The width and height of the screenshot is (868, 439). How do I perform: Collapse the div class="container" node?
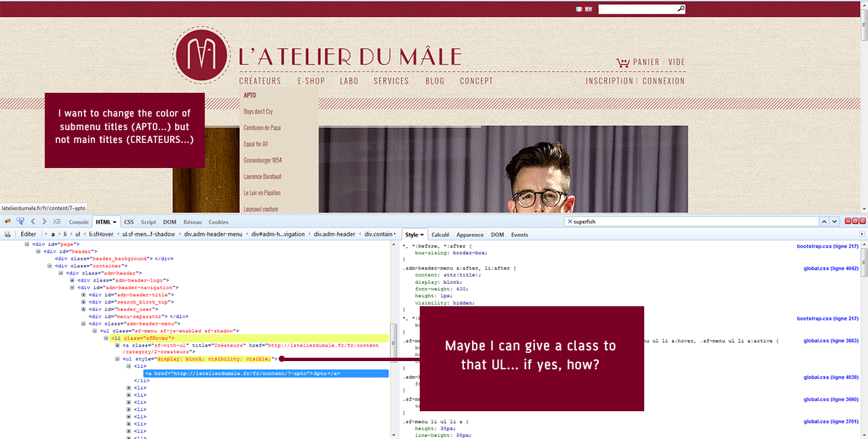point(49,266)
